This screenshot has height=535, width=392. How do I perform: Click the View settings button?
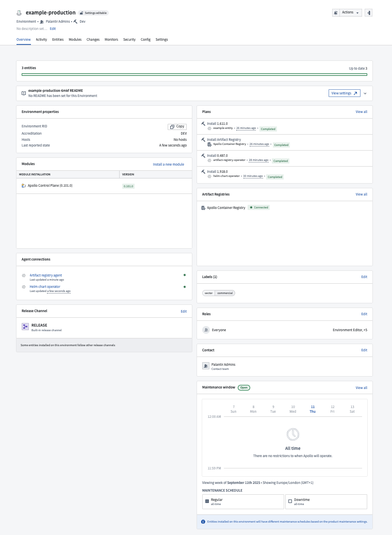[x=344, y=93]
